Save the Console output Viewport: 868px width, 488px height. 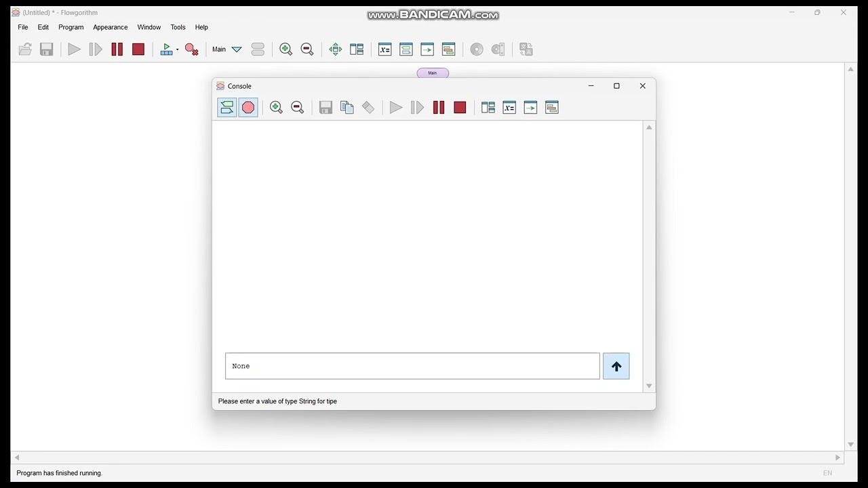point(325,107)
